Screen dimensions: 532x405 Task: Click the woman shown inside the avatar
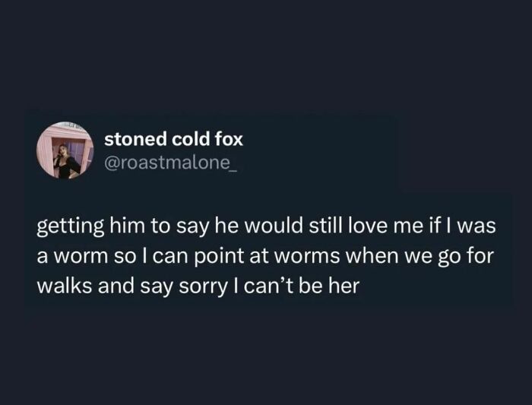point(66,161)
